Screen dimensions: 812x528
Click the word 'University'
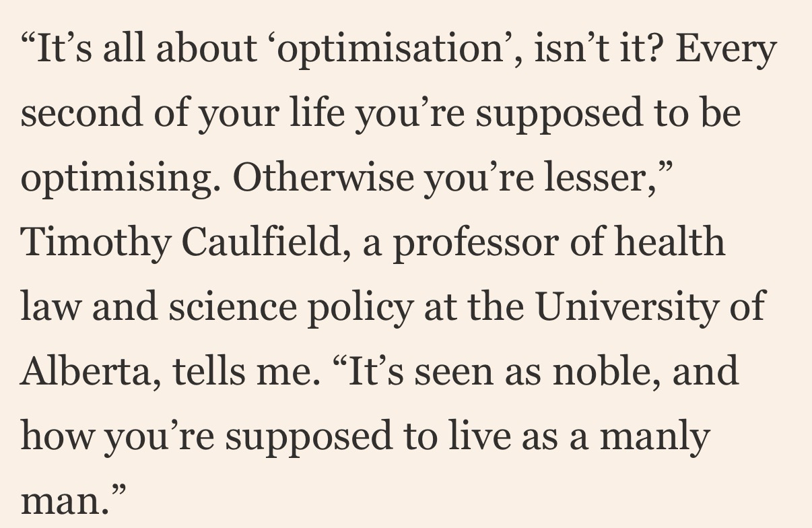[626, 308]
